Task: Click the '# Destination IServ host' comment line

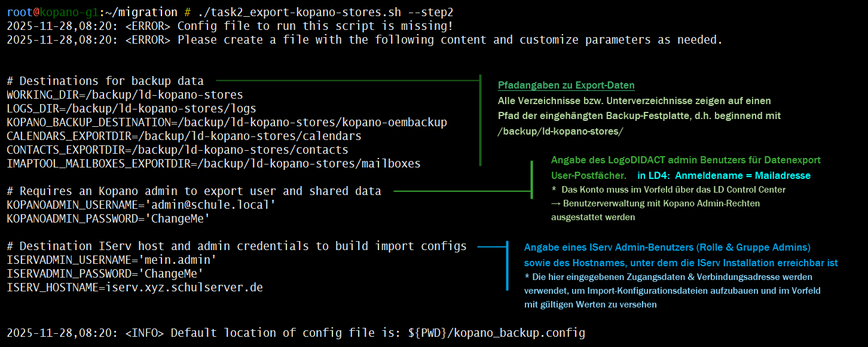Action: pyautogui.click(x=236, y=246)
